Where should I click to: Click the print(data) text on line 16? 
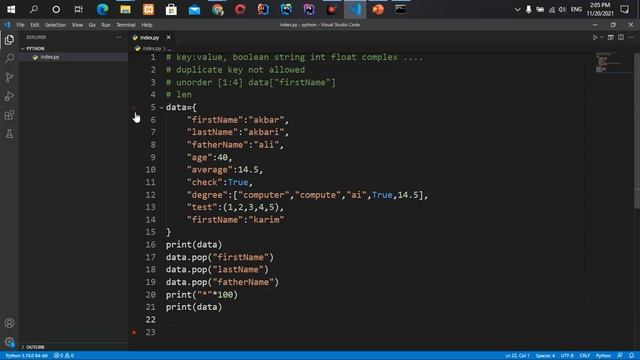(x=194, y=244)
